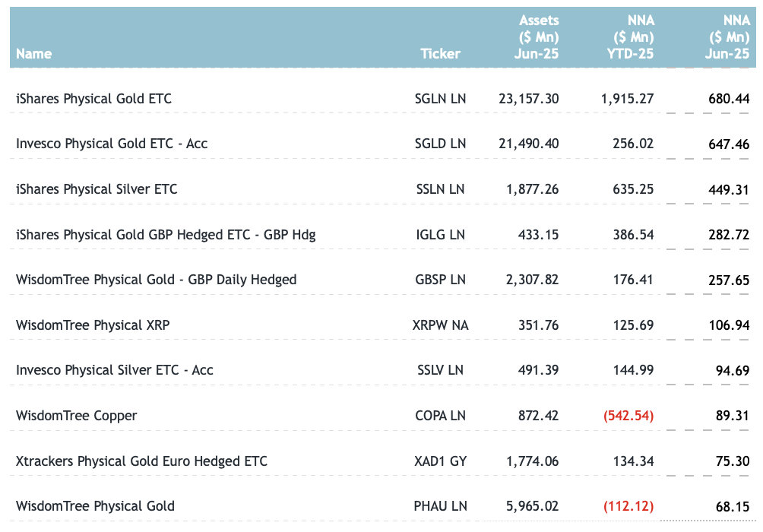
Task: Click iShares Physical Gold GBP Hedged ETC
Action: [x=166, y=235]
